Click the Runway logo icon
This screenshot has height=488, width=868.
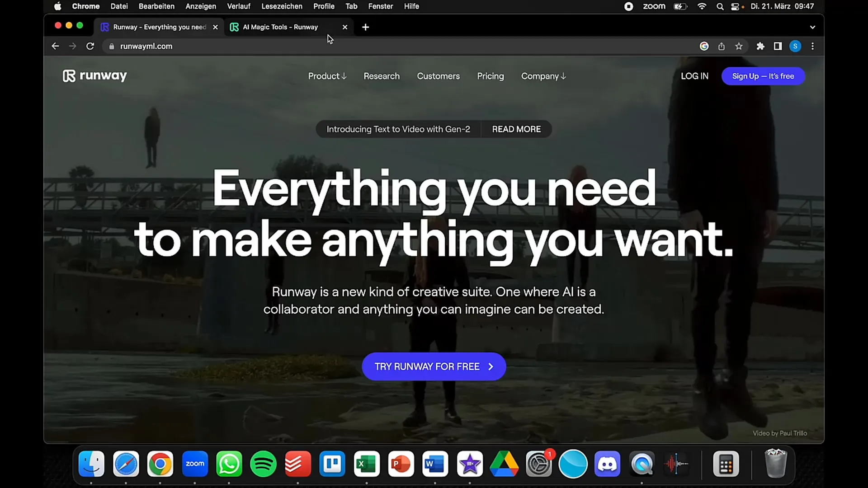click(67, 75)
